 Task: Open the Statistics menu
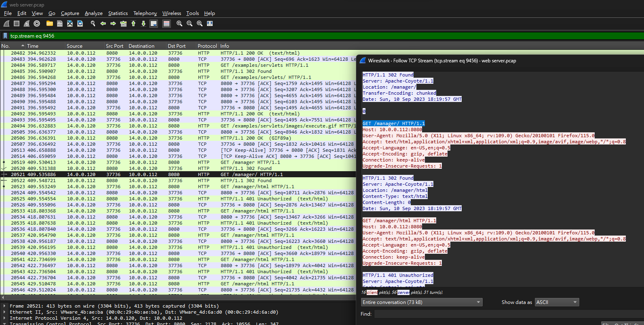(118, 13)
